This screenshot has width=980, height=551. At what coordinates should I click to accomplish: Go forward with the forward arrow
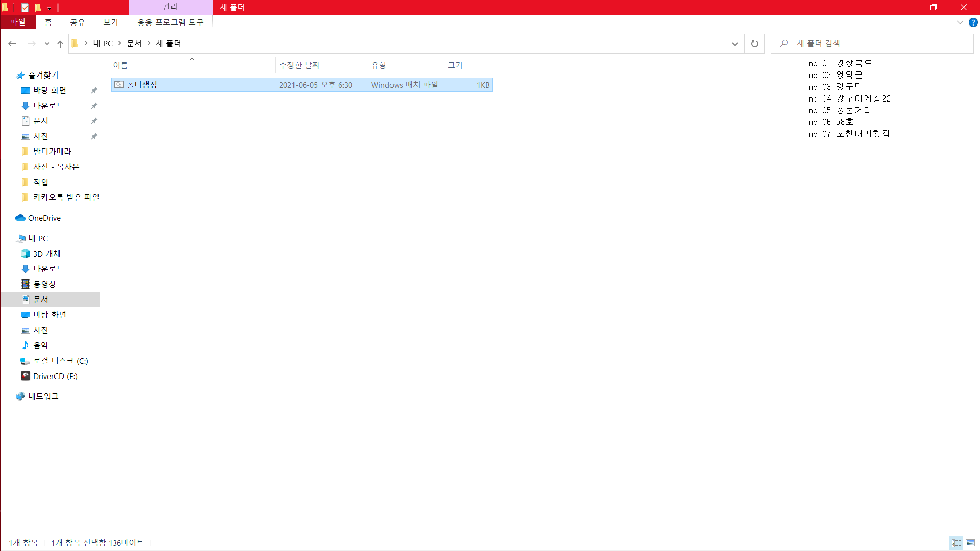click(x=32, y=44)
